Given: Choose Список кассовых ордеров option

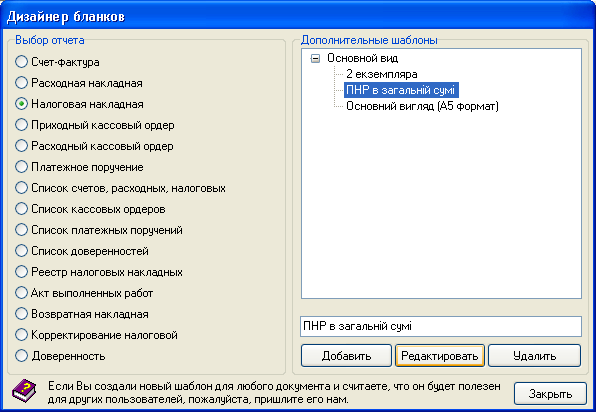Looking at the screenshot, I should click(x=21, y=209).
